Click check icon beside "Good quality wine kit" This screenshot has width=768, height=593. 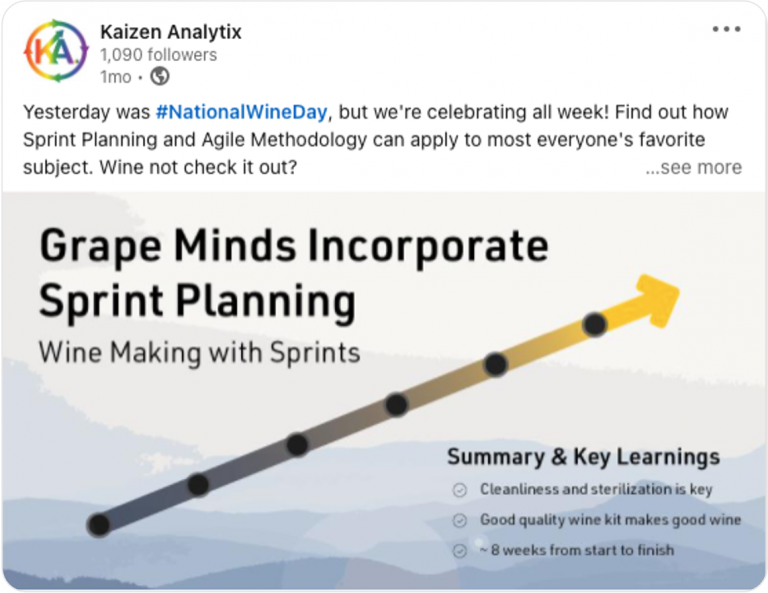point(460,520)
